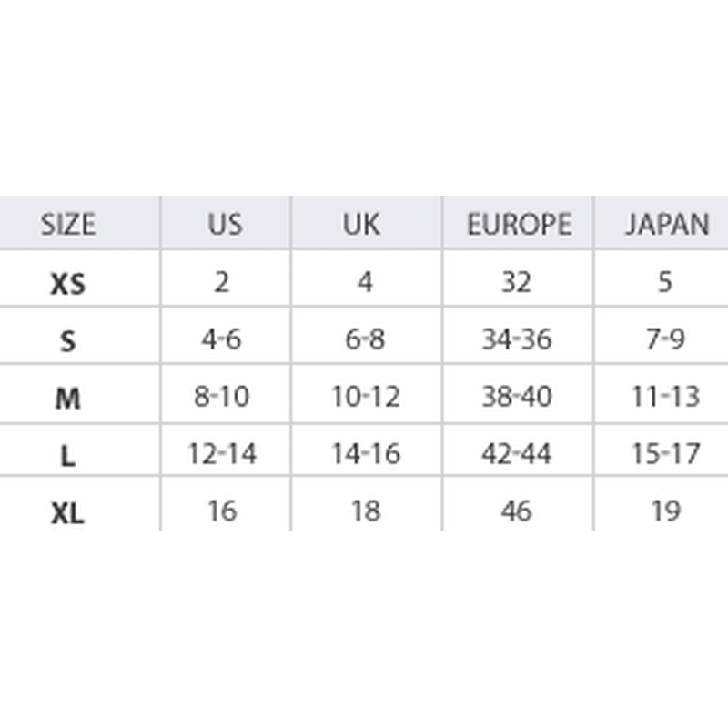Screen dimensions: 728x728
Task: Click the SIZE column header
Action: [x=68, y=224]
